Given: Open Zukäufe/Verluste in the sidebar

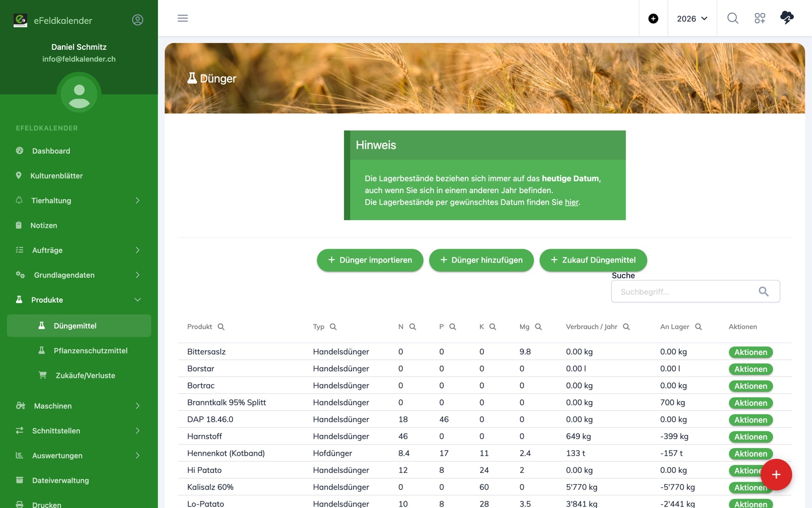Looking at the screenshot, I should click(x=79, y=375).
